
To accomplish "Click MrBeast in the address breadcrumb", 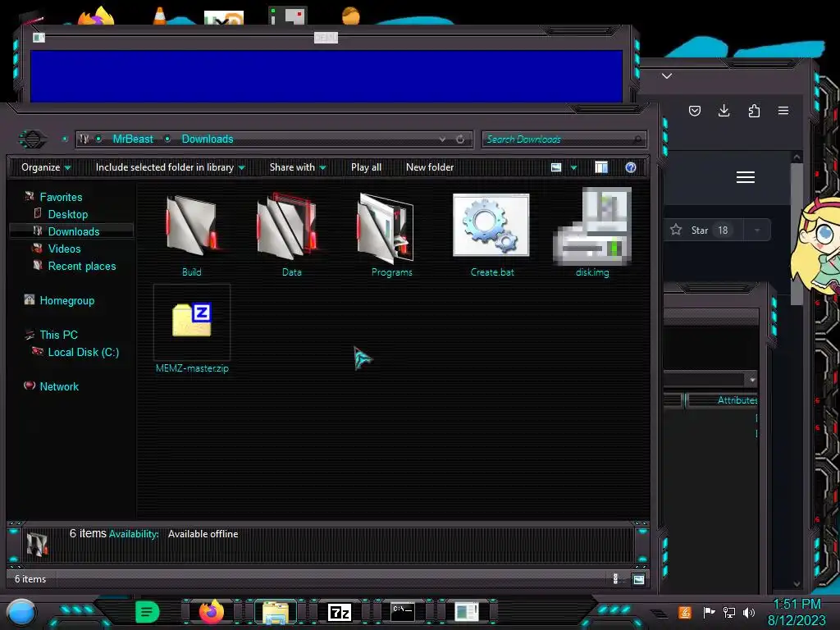I will pyautogui.click(x=133, y=139).
